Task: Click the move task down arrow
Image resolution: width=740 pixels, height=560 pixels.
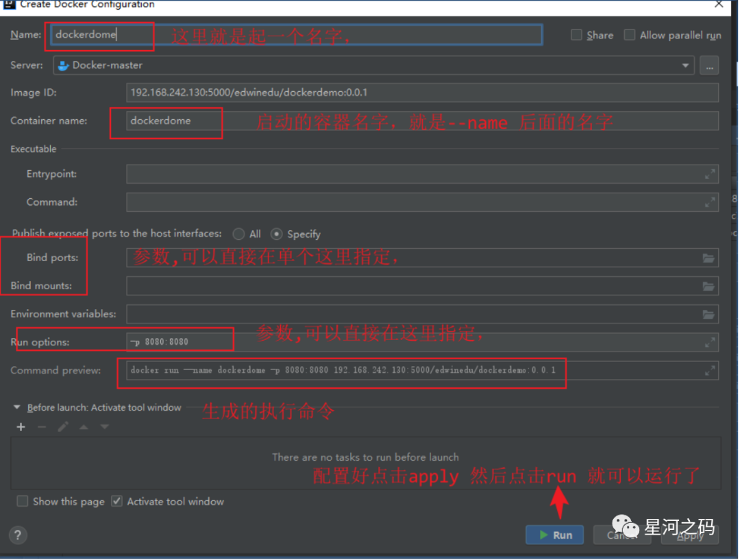Action: [105, 427]
